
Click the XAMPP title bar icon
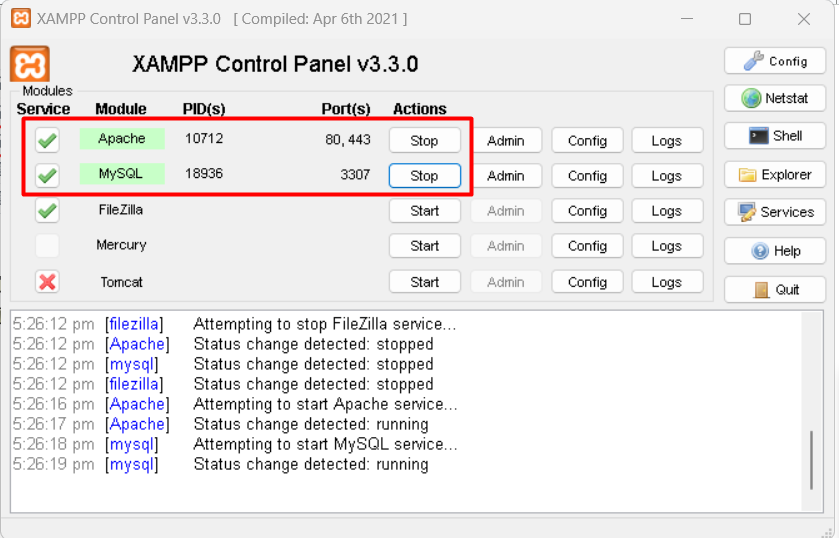click(21, 18)
